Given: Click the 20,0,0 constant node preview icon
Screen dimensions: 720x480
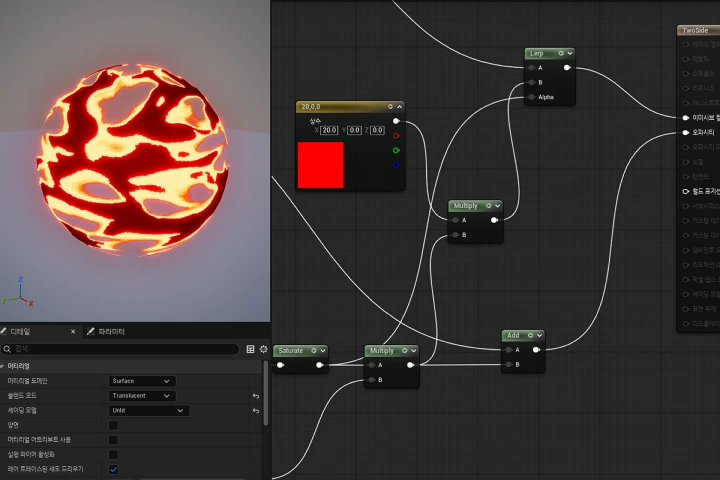Looking at the screenshot, I should tap(390, 107).
